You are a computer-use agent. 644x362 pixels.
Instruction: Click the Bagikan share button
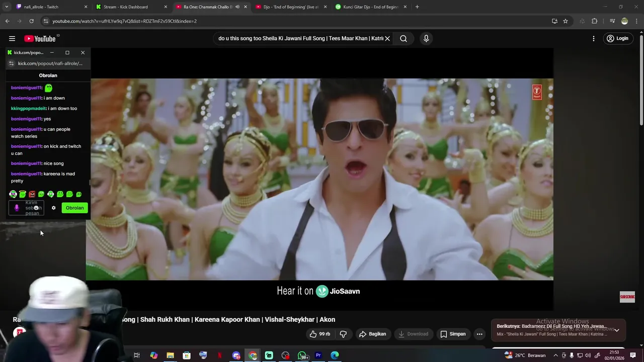(373, 334)
